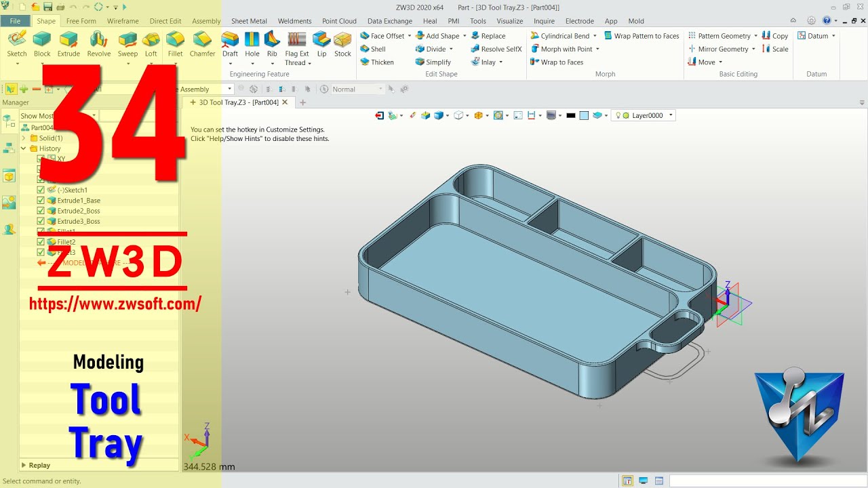Switch to the Free Form ribbon tab
868x488 pixels.
(x=81, y=21)
